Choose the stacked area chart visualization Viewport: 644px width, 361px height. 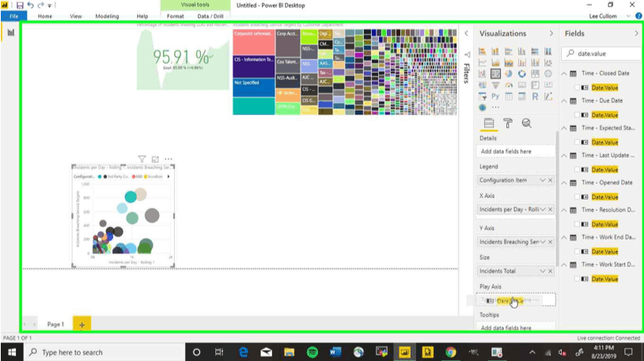pos(509,63)
